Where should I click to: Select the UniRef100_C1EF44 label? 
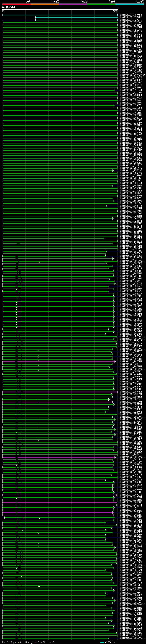click(131, 90)
